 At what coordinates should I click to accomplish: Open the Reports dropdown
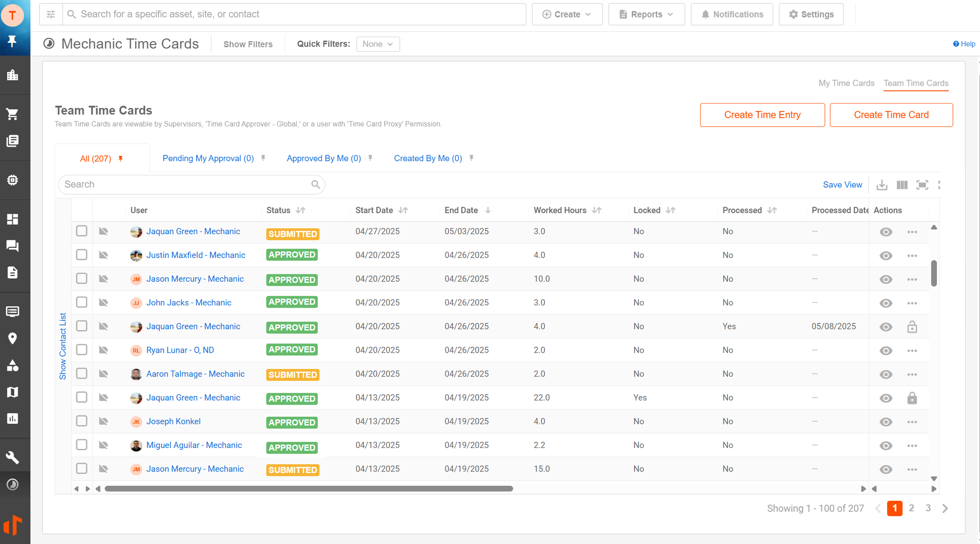pyautogui.click(x=646, y=14)
